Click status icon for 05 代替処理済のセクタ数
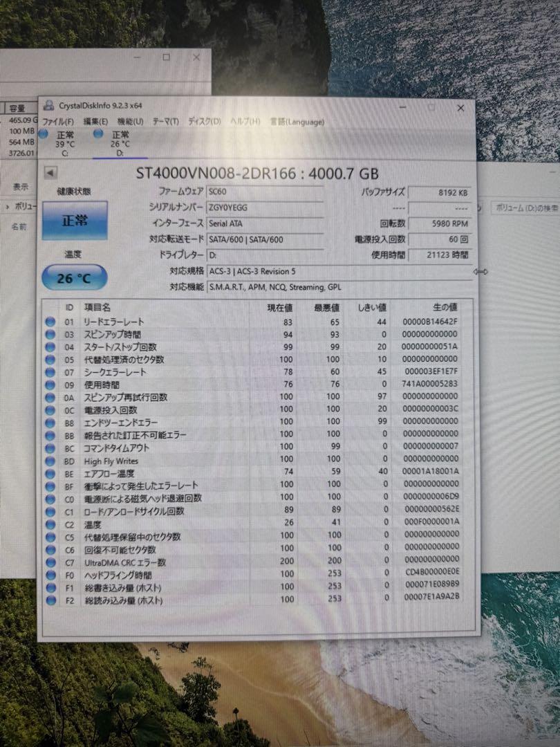Viewport: 560px width, 747px height. [x=50, y=359]
